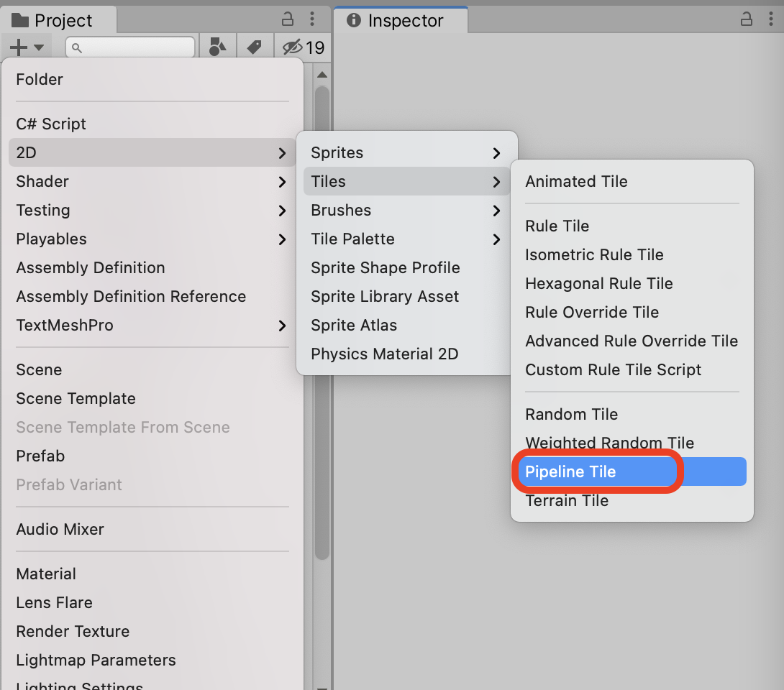Create a Physics Material 2D

coord(406,354)
